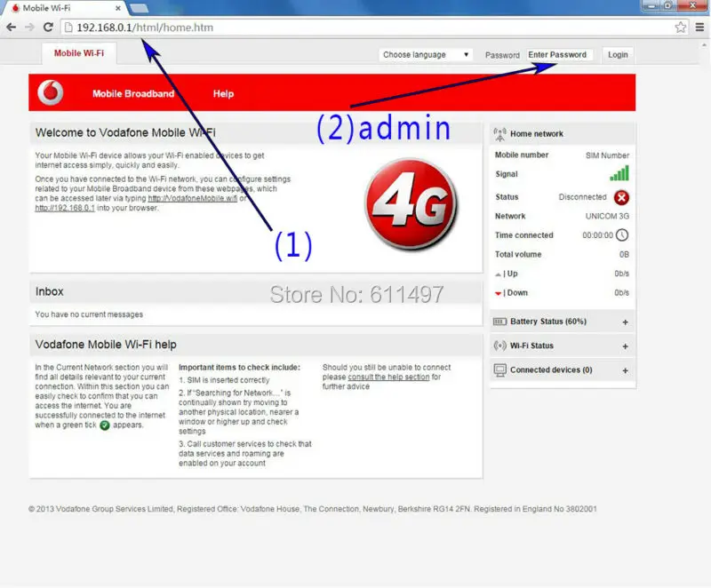The height and width of the screenshot is (588, 711).
Task: Click the page icon in address bar
Action: click(68, 28)
